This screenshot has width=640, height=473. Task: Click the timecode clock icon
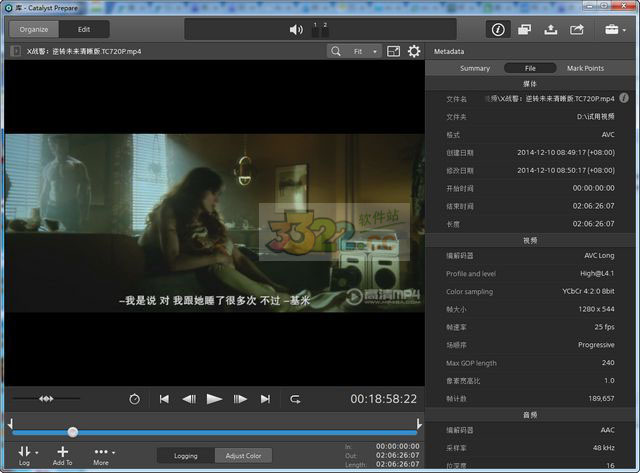(134, 399)
